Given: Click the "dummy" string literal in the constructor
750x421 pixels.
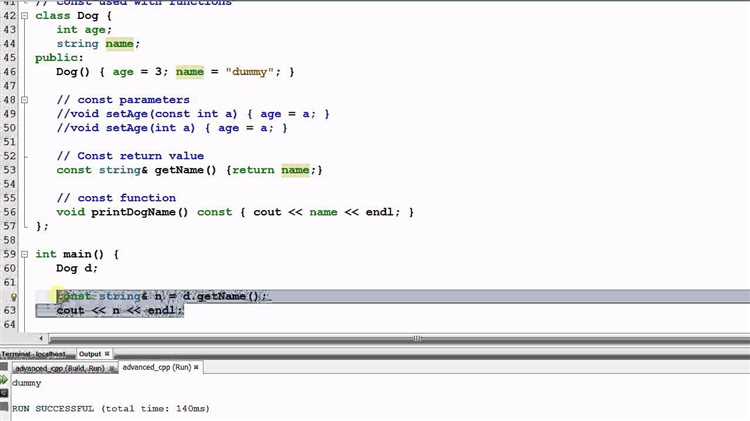Looking at the screenshot, I should coord(250,72).
